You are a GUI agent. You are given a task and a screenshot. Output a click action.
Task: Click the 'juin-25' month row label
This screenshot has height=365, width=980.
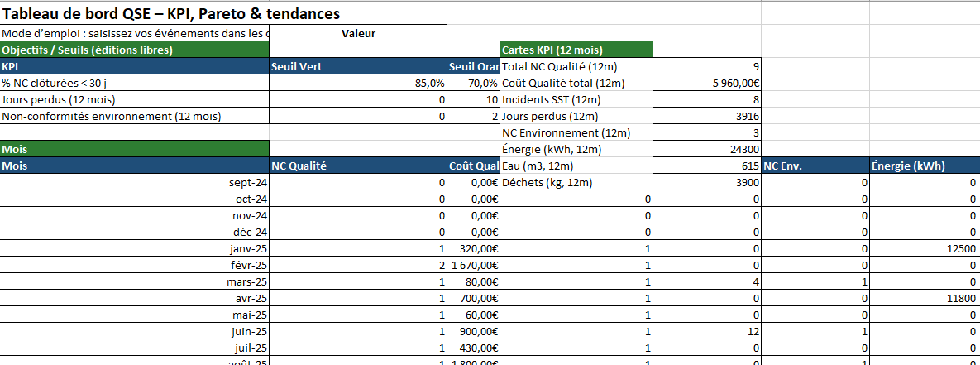coord(135,331)
